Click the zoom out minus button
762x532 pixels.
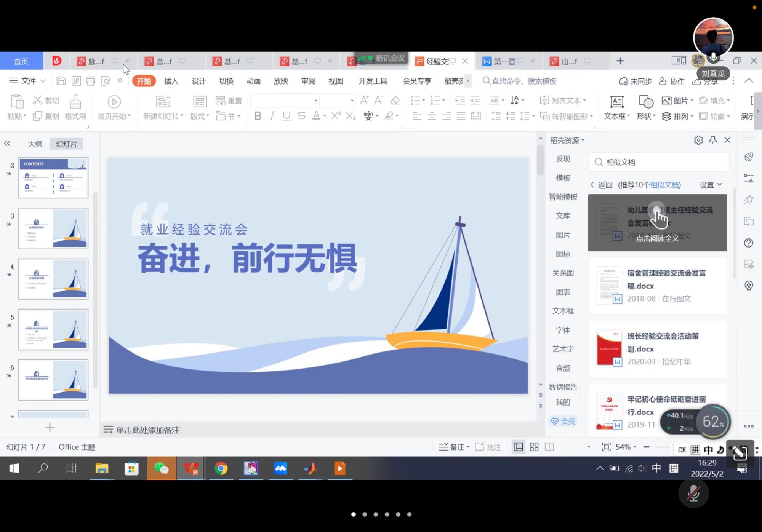click(646, 447)
